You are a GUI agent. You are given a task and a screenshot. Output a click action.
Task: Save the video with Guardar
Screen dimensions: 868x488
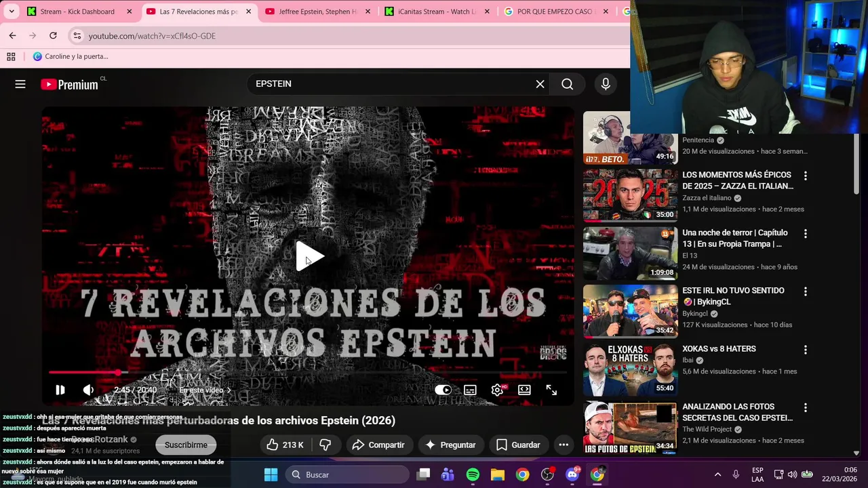[x=518, y=445]
